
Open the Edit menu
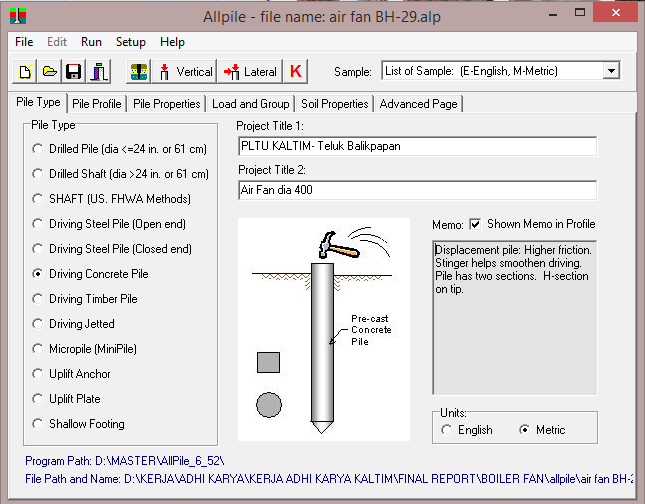click(57, 42)
